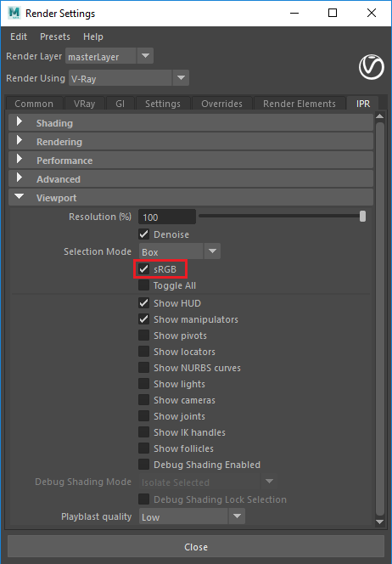Viewport: 392px width, 564px height.
Task: Expand the Shading section arrow
Action: pos(20,121)
